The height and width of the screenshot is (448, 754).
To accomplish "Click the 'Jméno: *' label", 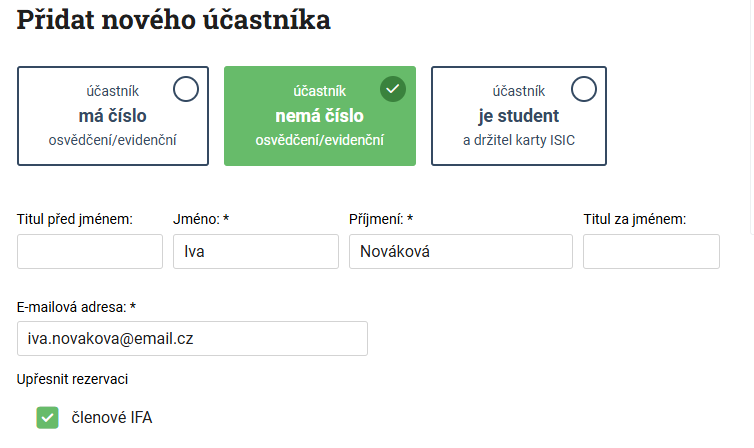I will pyautogui.click(x=201, y=219).
